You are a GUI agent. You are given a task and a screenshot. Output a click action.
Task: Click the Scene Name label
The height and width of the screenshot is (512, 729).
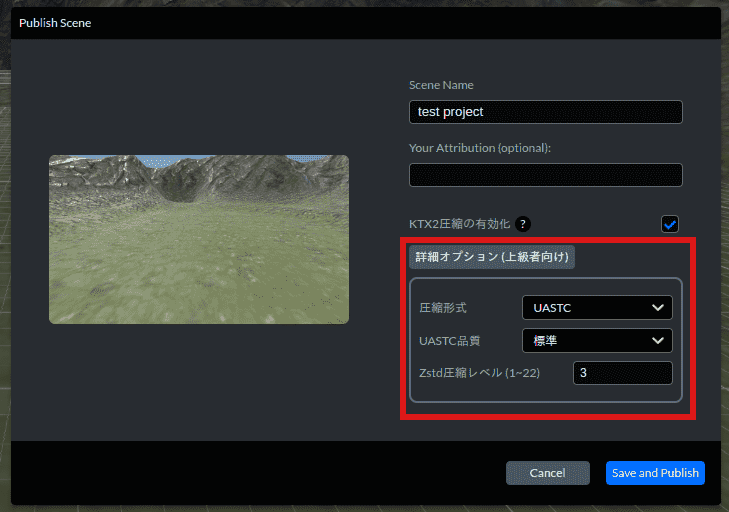[x=441, y=85]
